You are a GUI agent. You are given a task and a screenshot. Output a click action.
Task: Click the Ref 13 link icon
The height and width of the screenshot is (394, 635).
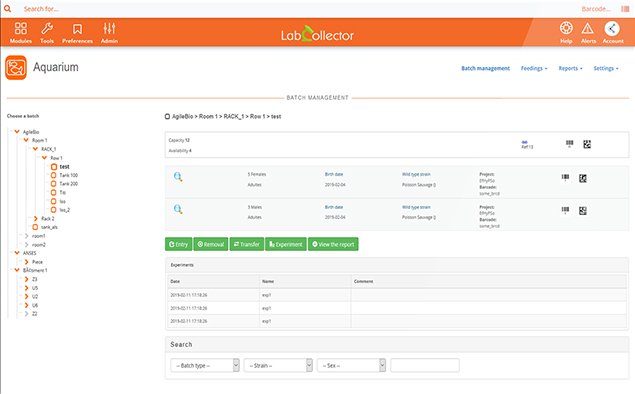tap(525, 143)
